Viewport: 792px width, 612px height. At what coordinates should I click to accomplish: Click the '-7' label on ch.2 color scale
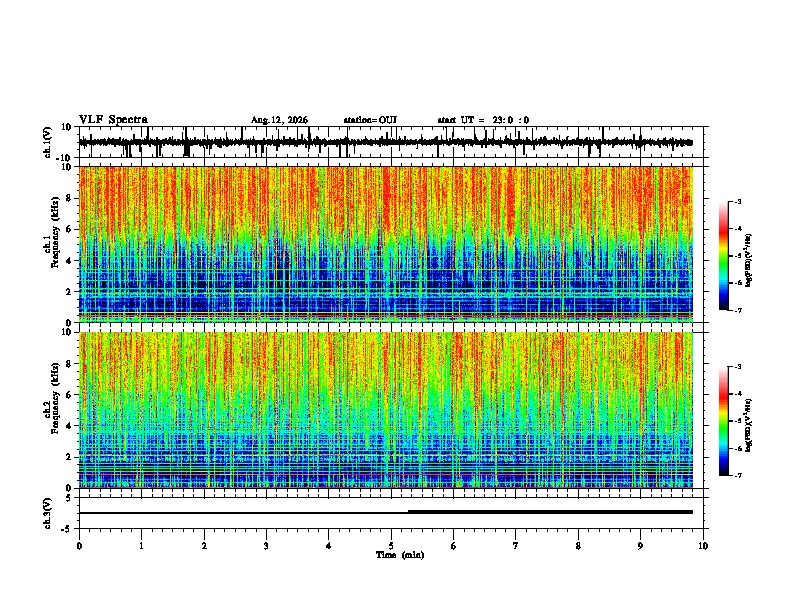tap(738, 476)
